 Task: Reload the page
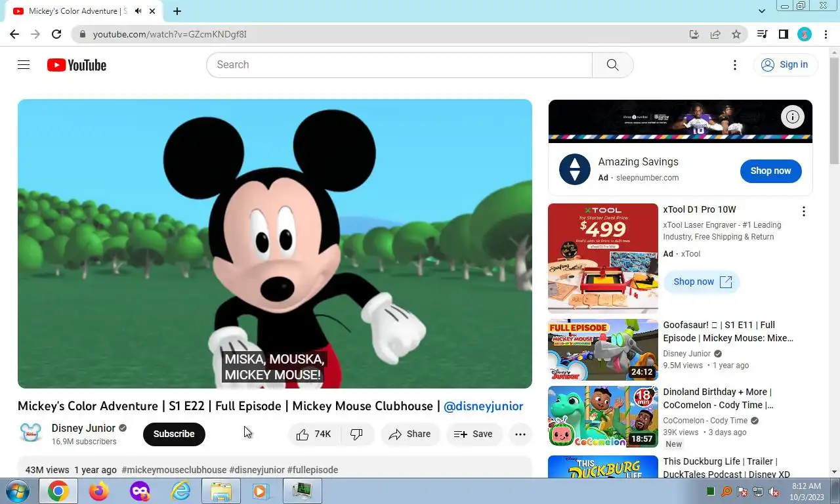pyautogui.click(x=56, y=34)
